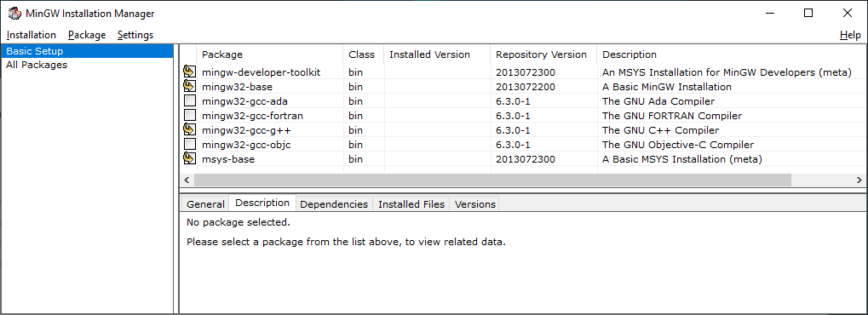Click 'A Basic MSYS Installation (meta)' description

click(x=682, y=159)
